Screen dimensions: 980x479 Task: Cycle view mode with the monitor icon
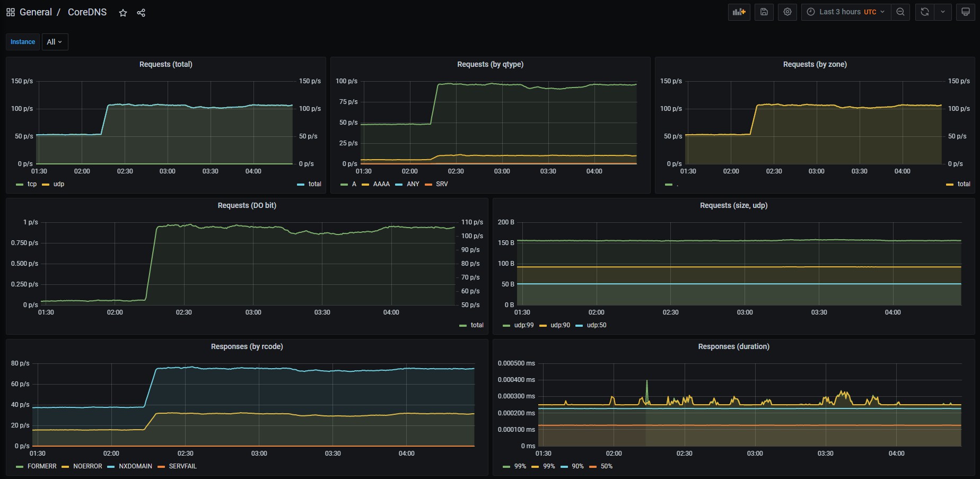[966, 12]
